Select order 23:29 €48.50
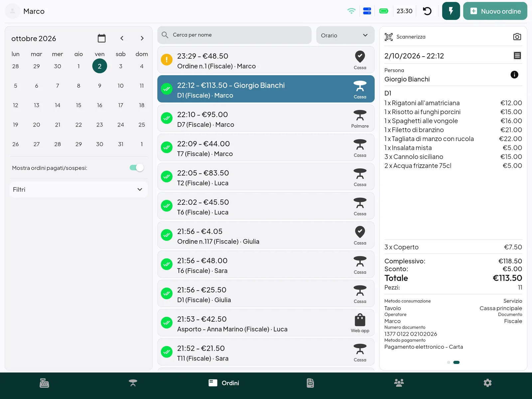The height and width of the screenshot is (399, 532). [266, 60]
